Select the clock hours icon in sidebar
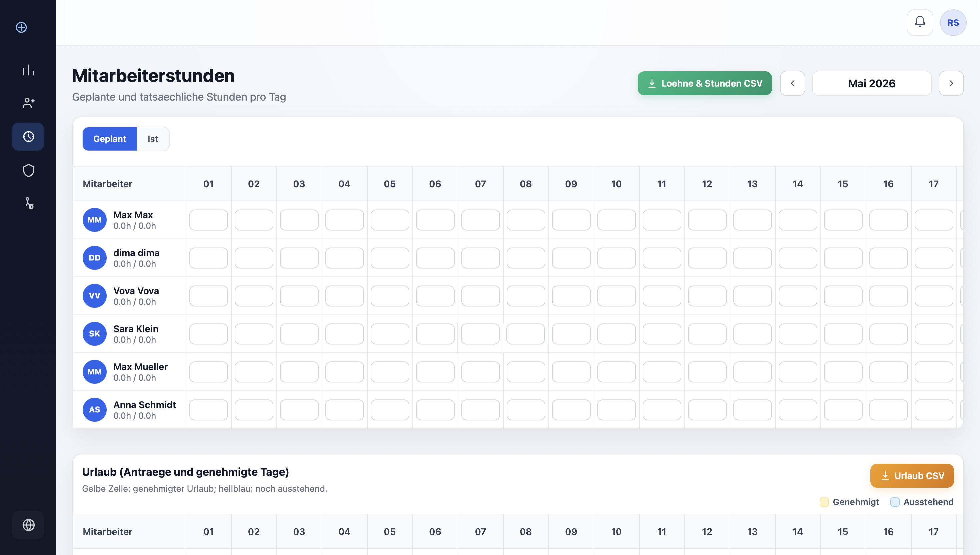Screen dimensions: 980x555 point(28,137)
